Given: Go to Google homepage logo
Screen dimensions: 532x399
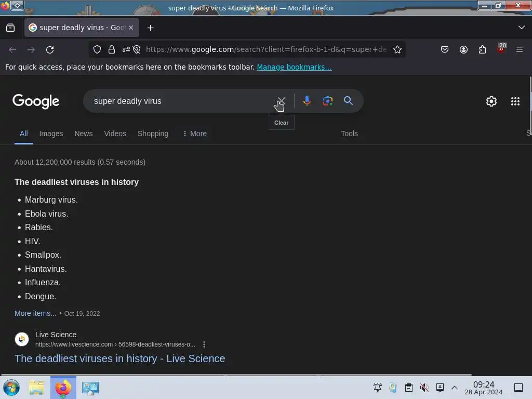Looking at the screenshot, I should pos(36,101).
